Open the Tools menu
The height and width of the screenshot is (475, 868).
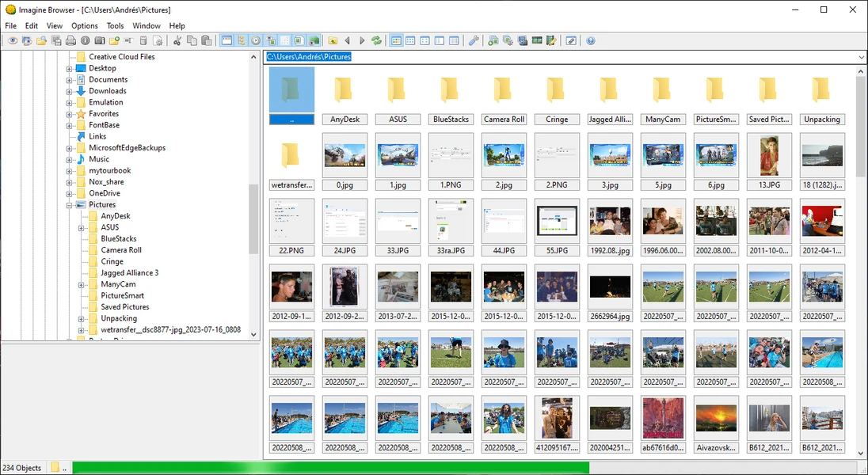click(x=115, y=25)
